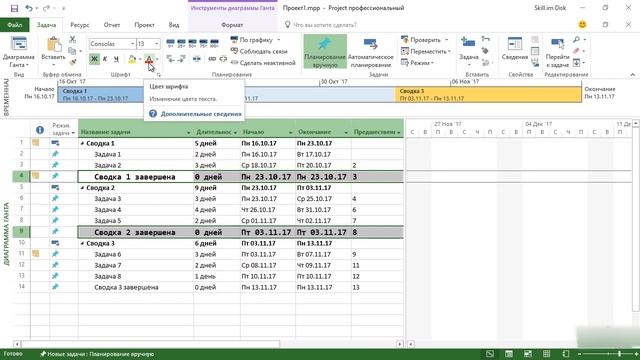Switch to the Проект tab
The image size is (640, 360).
(x=144, y=25)
